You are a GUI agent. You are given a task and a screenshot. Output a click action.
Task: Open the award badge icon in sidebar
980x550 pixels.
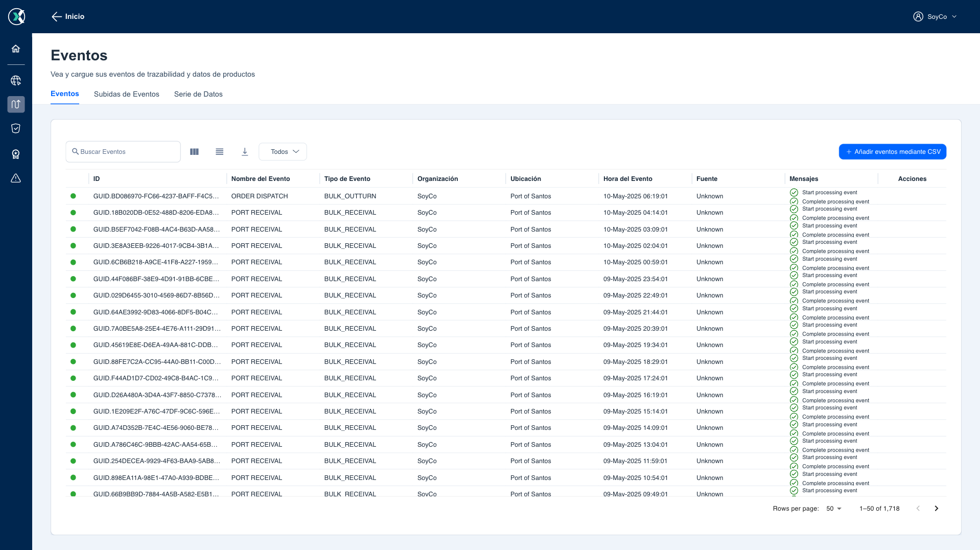[x=16, y=154]
